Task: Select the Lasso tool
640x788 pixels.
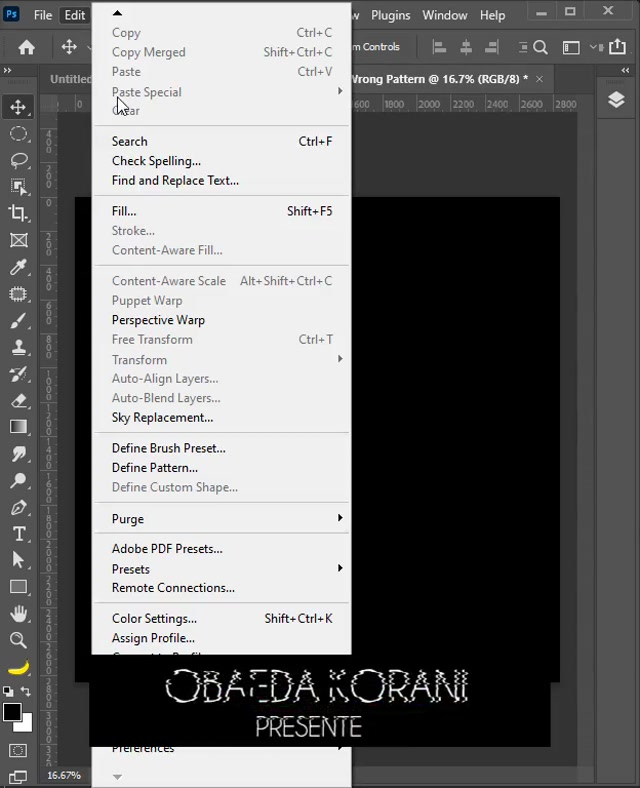Action: 19,160
